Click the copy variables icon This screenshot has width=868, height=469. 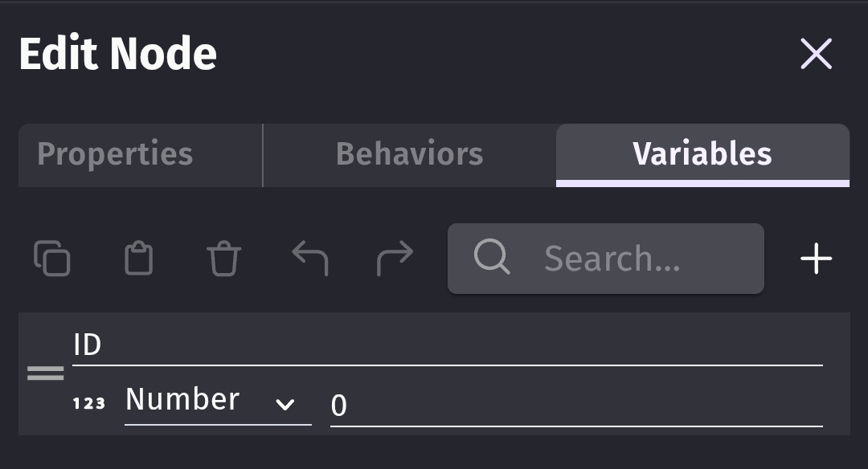click(52, 259)
